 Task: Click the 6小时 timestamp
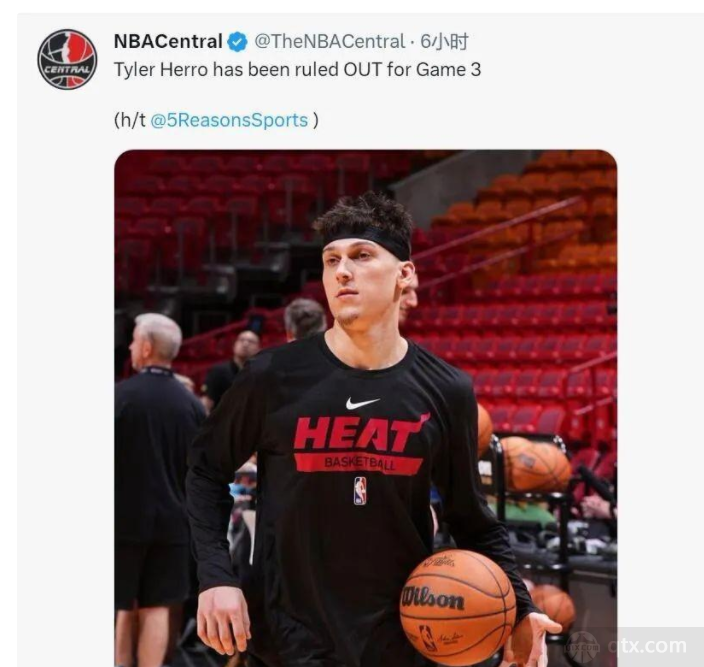(444, 41)
